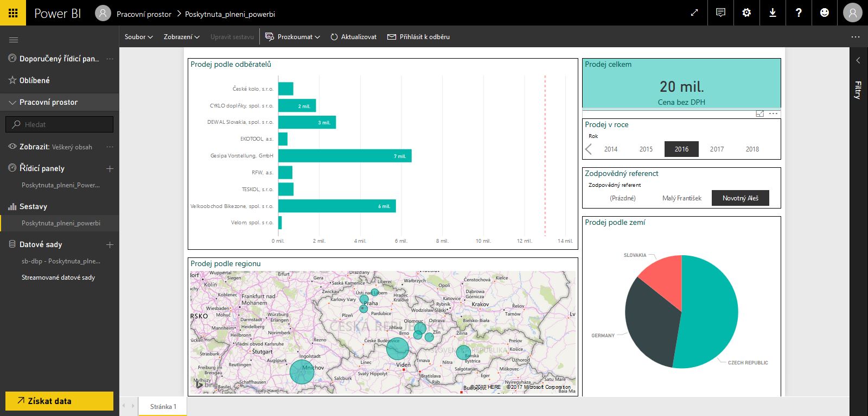The height and width of the screenshot is (416, 868).
Task: Toggle year 2016 in slicer
Action: click(x=682, y=149)
